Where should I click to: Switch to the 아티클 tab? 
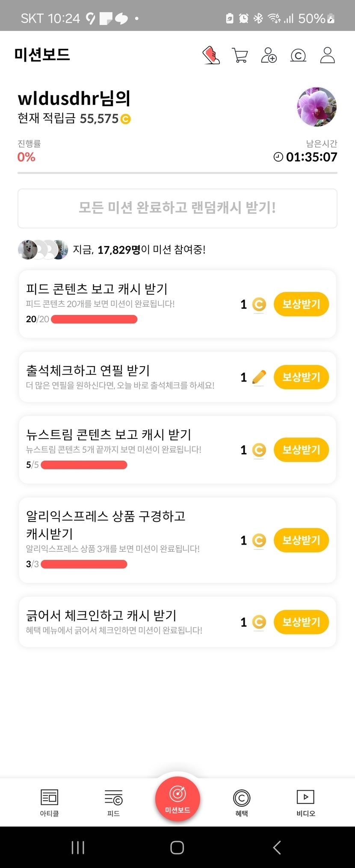(x=49, y=803)
